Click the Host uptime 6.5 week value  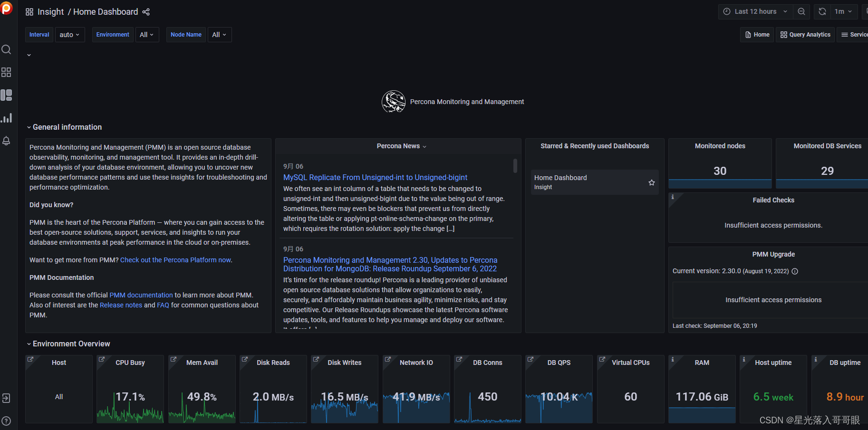(773, 397)
